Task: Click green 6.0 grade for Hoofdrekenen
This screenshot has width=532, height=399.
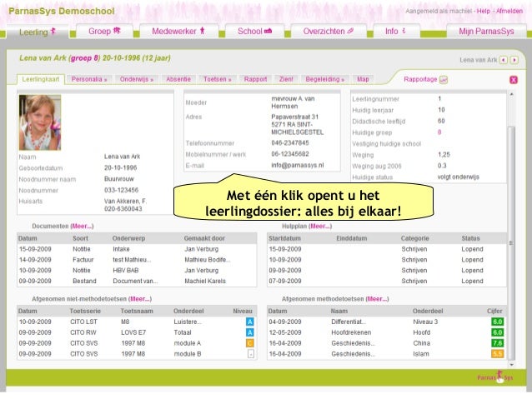Action: [x=497, y=332]
